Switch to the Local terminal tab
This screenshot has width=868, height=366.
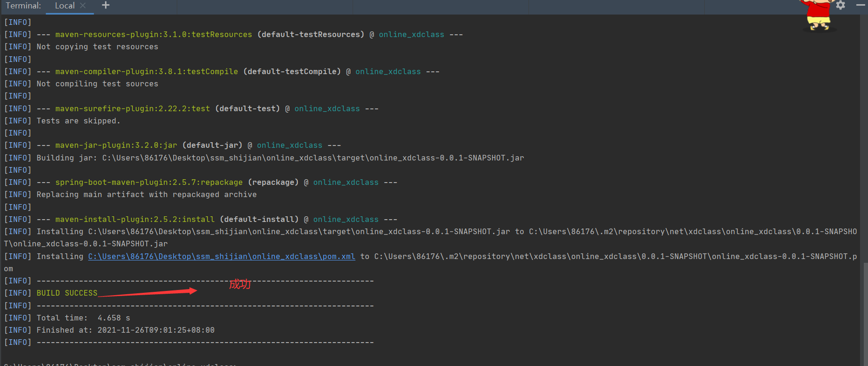point(65,6)
